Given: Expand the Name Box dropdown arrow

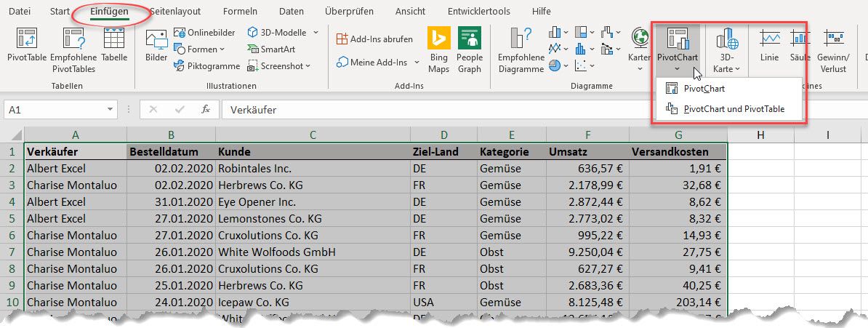Looking at the screenshot, I should pos(110,110).
